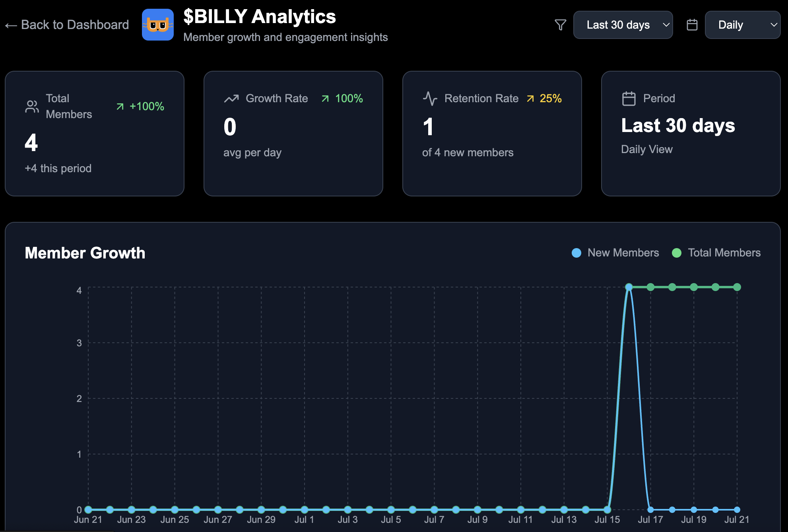Click the yellow arrow next to 25%
The height and width of the screenshot is (532, 788).
[x=530, y=98]
